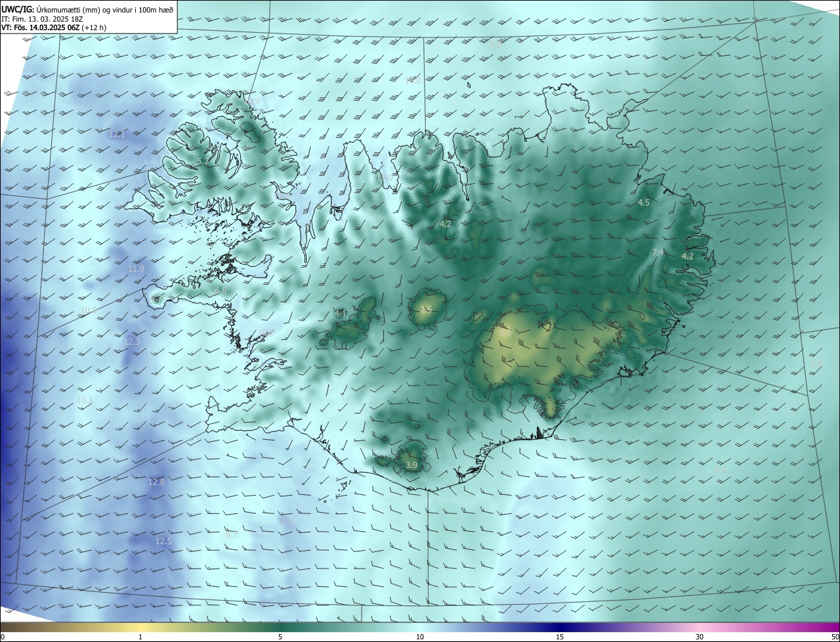Screen dimensions: 840x642
Task: Click the 4.5 value label on the map
Action: 644,203
